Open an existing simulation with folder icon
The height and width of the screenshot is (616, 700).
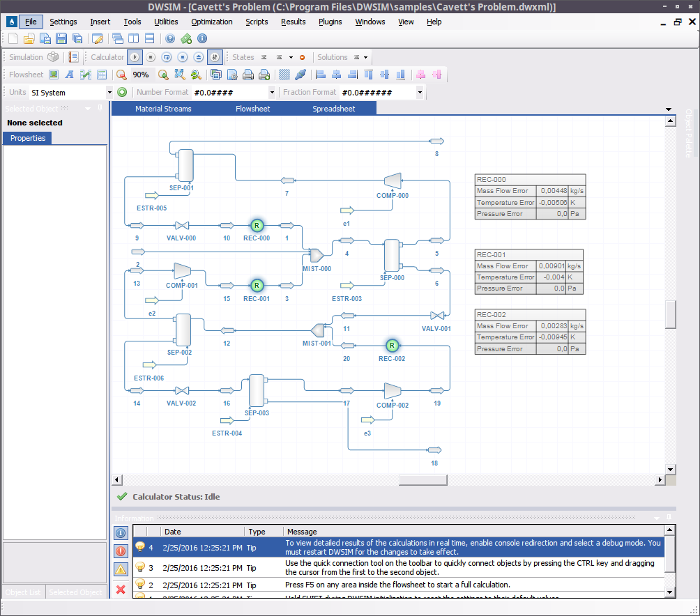[29, 38]
